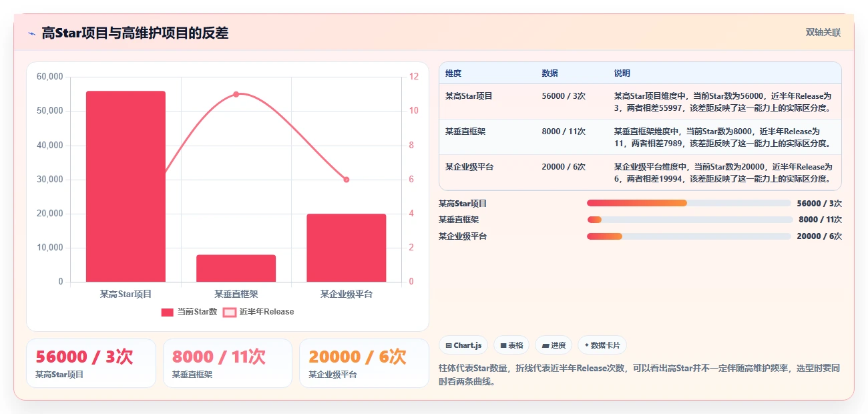The height and width of the screenshot is (414, 868).
Task: Toggle the 当前Star数 legend item
Action: (189, 312)
